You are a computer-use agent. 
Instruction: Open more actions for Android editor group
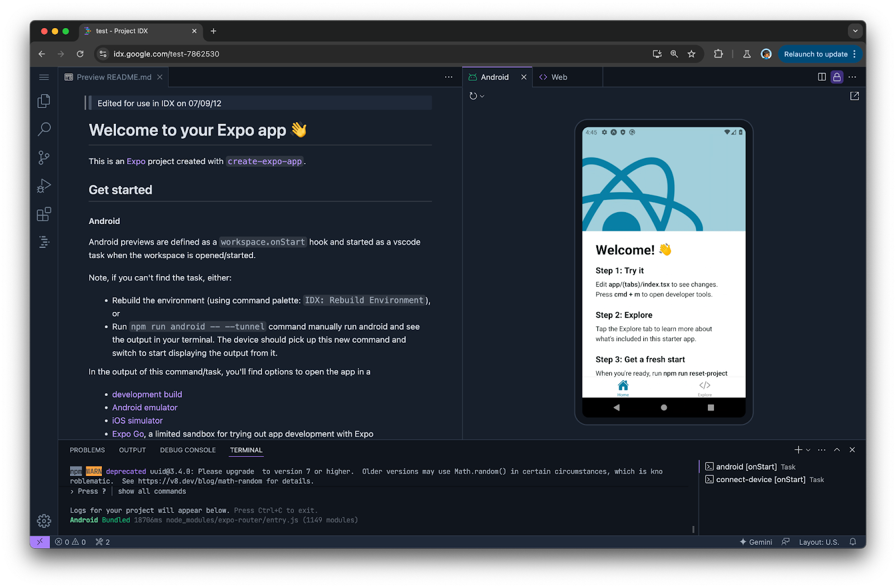[x=852, y=77]
